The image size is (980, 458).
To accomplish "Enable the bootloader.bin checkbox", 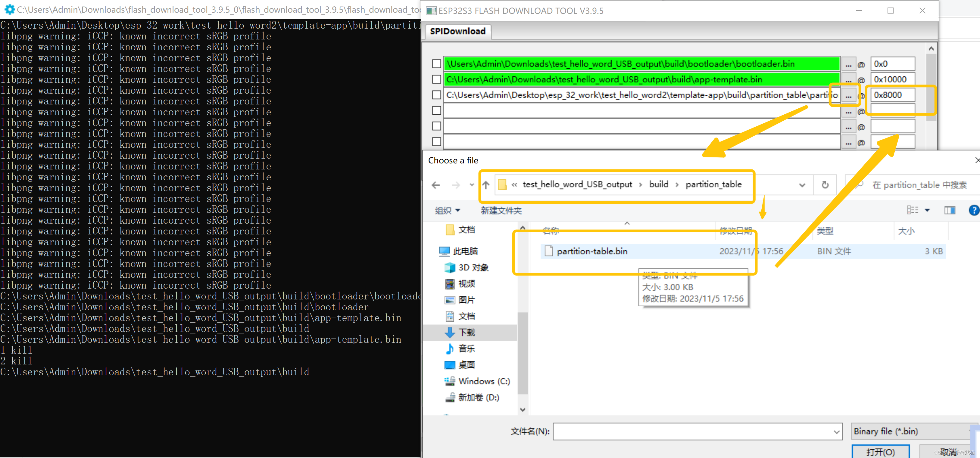I will (x=436, y=64).
